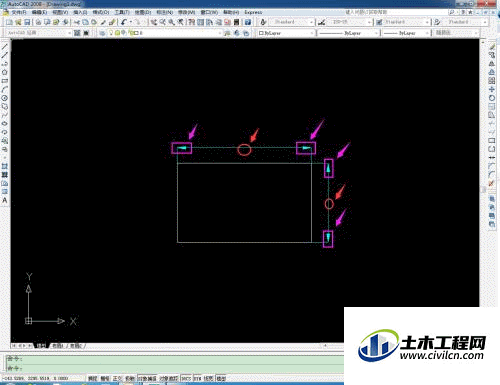Select the Line tool in the left toolbar
The height and width of the screenshot is (385, 500).
5,47
